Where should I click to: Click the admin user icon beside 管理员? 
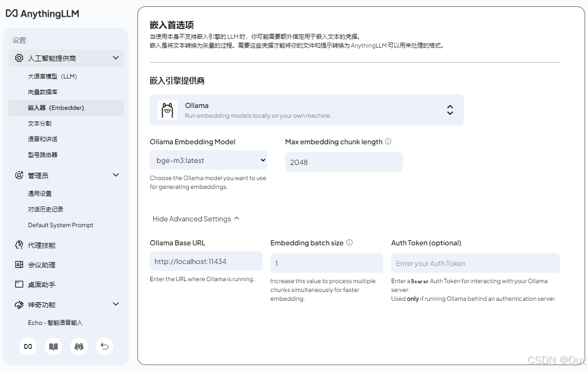click(x=19, y=175)
